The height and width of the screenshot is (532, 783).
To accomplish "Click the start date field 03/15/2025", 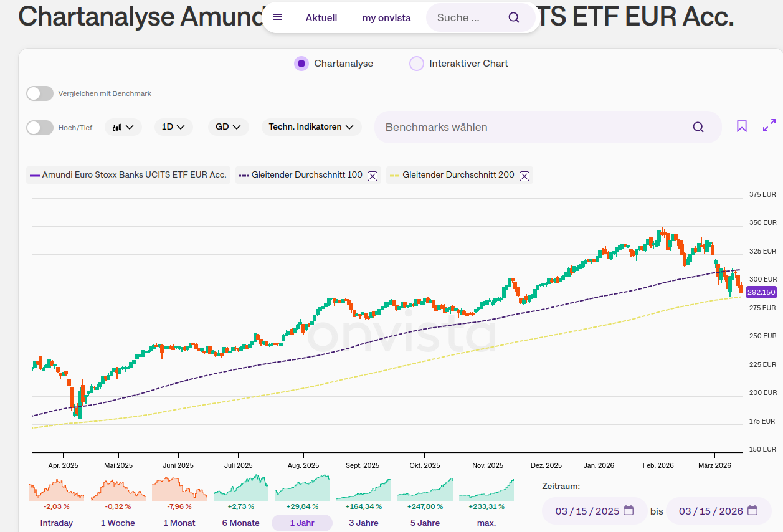I will (x=595, y=511).
